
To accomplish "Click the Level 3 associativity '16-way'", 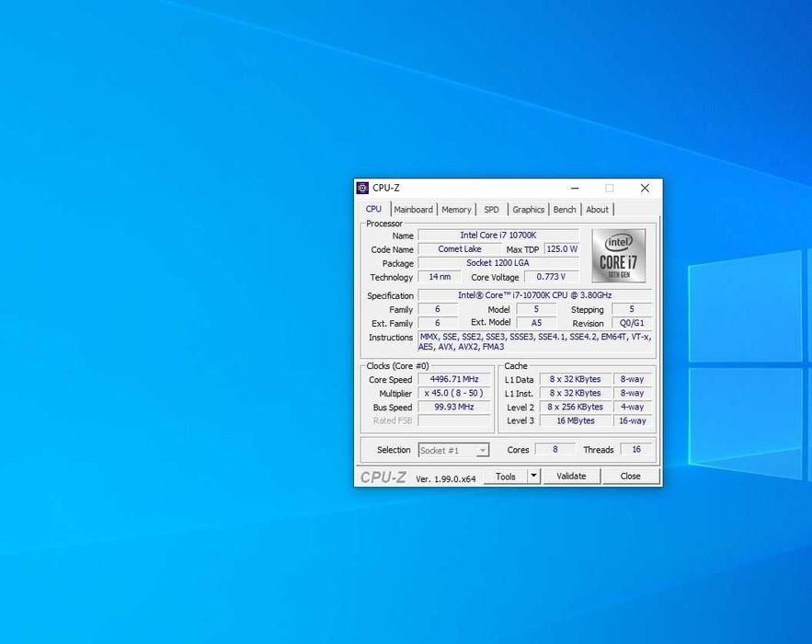I will tap(633, 420).
